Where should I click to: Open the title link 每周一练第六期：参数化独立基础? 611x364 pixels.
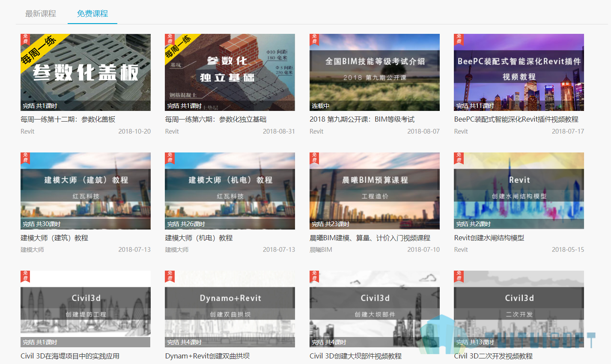click(216, 119)
